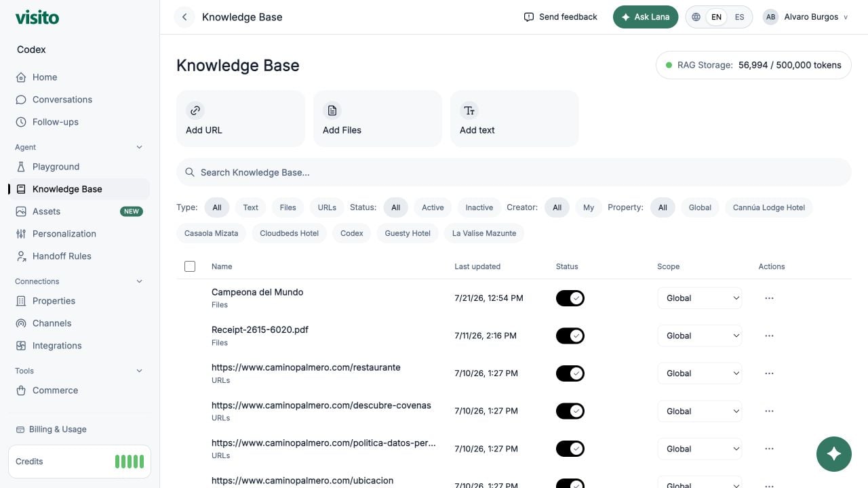The image size is (868, 488).
Task: Toggle status of Campeona del Mundo
Action: pyautogui.click(x=570, y=298)
